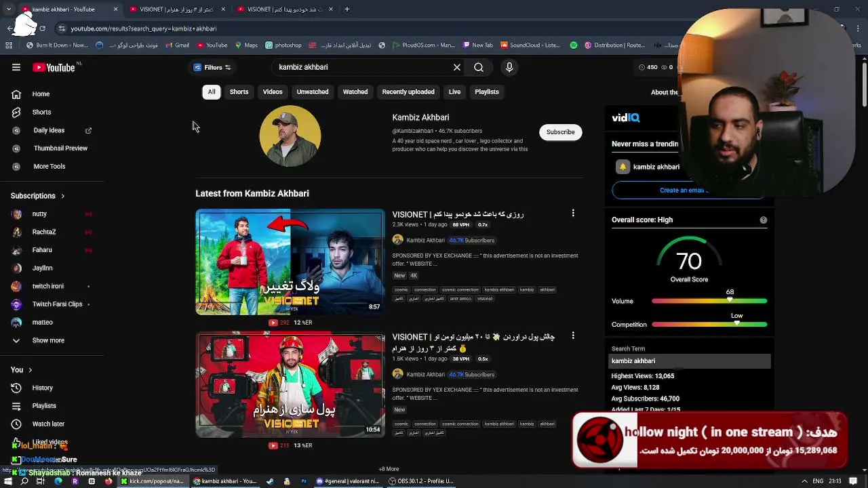Open the browser apps grid icon
Screen dimensions: 868x488
[x=9, y=45]
